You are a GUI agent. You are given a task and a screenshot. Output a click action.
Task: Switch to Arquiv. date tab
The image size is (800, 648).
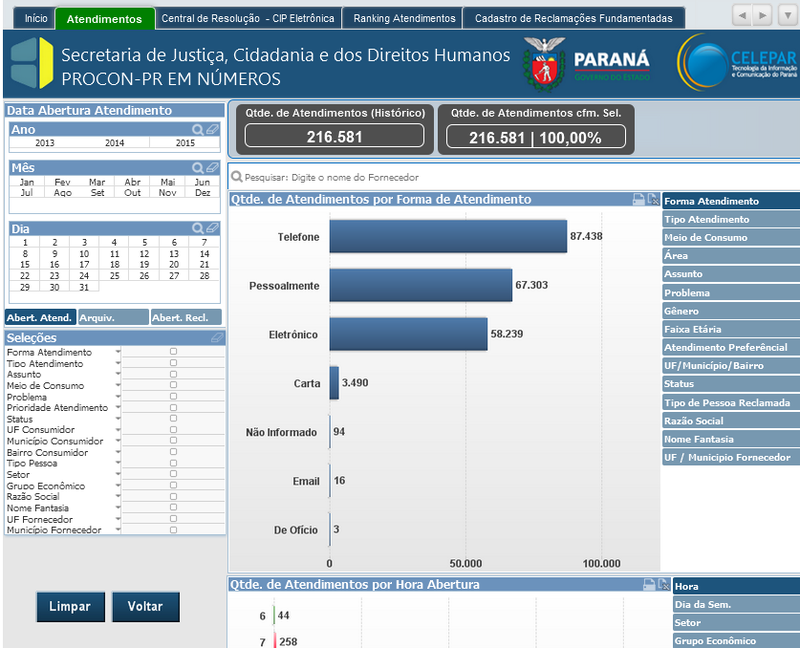point(113,317)
